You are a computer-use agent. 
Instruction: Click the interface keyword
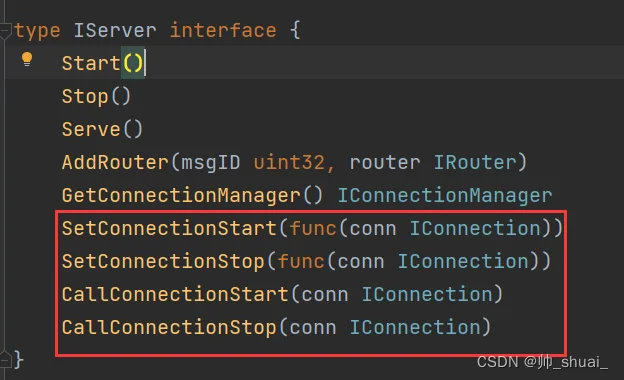(223, 30)
